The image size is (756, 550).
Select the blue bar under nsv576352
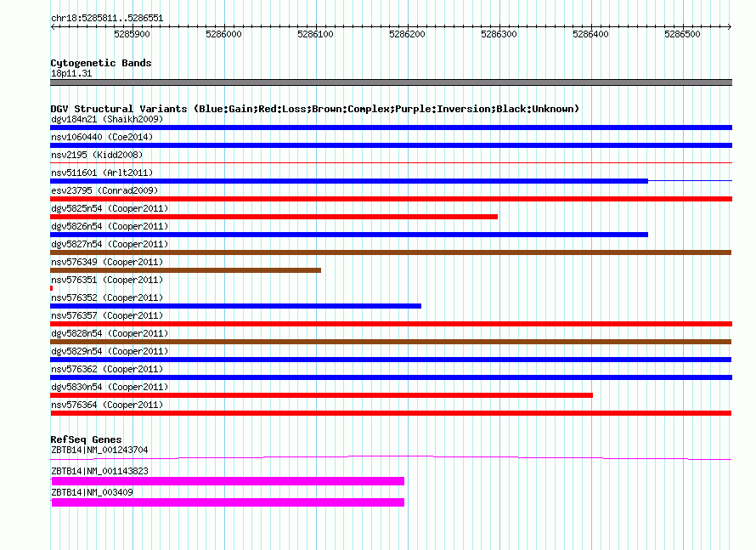236,306
